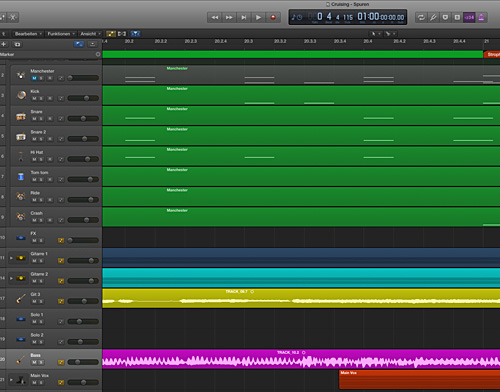The width and height of the screenshot is (500, 392).
Task: Open the Bearbeiten menu
Action: click(x=28, y=34)
